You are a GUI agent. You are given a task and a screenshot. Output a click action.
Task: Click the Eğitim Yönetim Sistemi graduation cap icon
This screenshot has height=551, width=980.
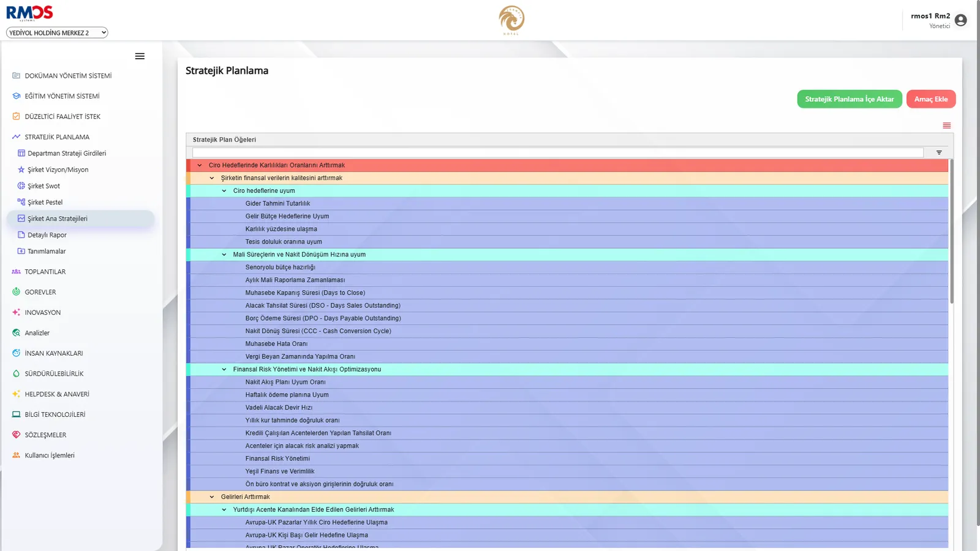tap(17, 96)
